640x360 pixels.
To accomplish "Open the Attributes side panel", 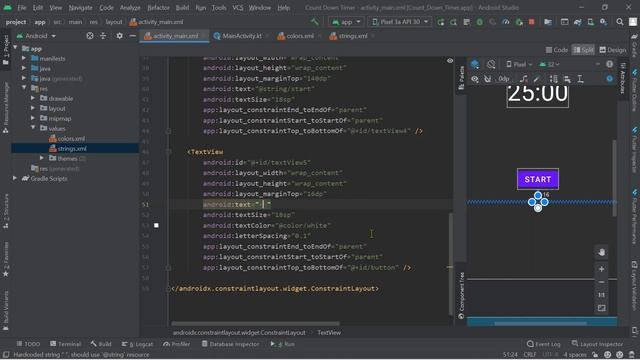I will 623,78.
